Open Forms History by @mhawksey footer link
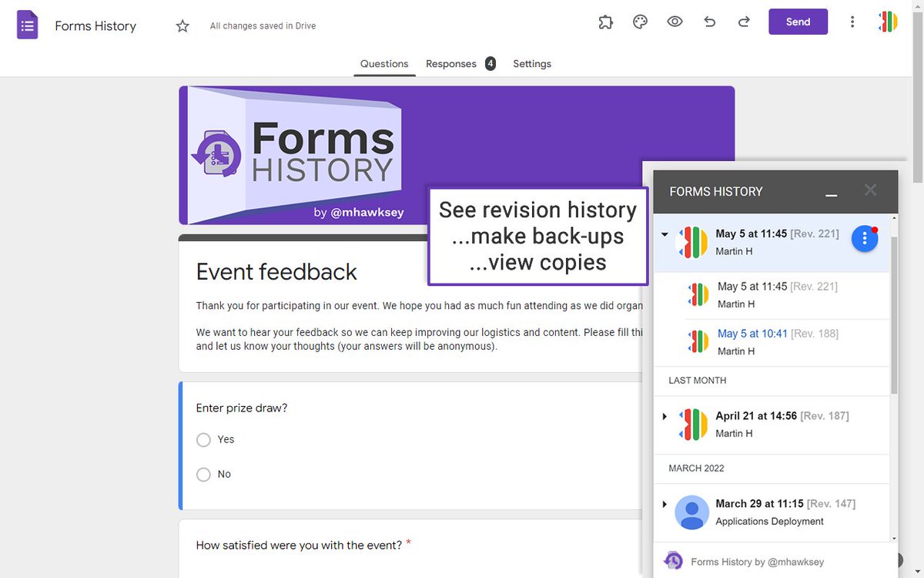Viewport: 924px width, 578px height. (757, 563)
